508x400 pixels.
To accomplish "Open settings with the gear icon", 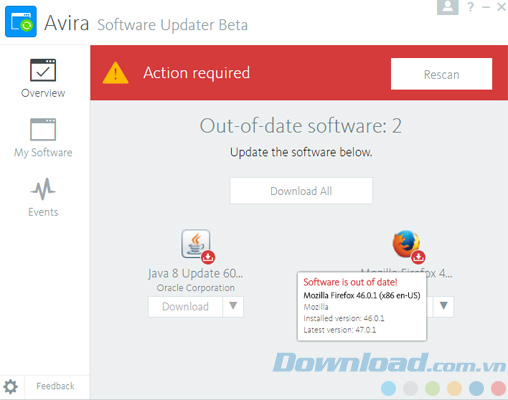I will (x=11, y=387).
